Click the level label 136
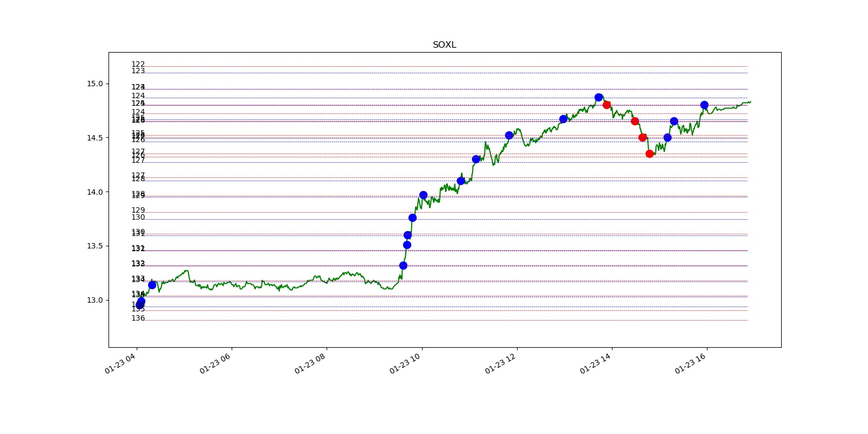Screen dimensions: 868x434 pos(138,318)
